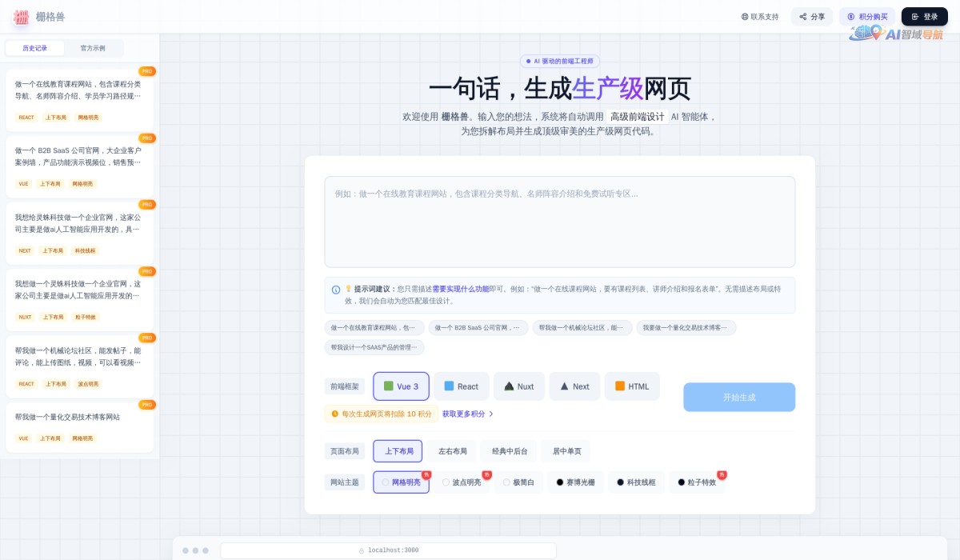
Task: Click the clock icon beside 每次生成网页将扣除 10 积分
Action: coord(335,414)
